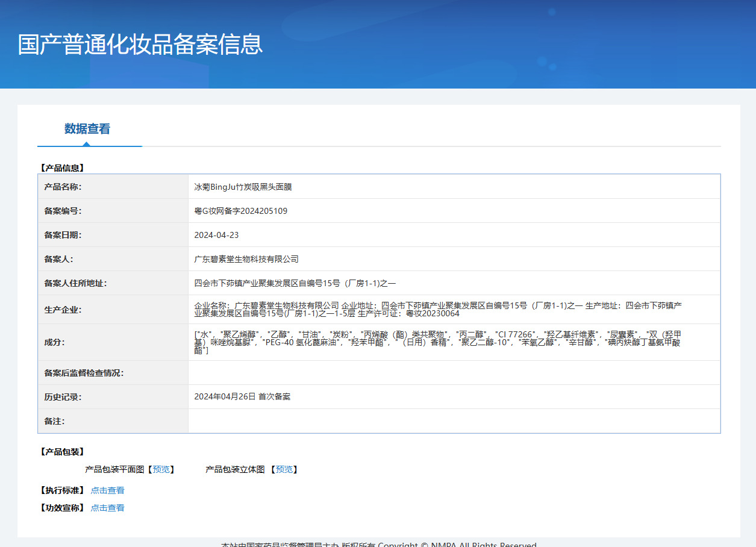Click the 备案后监督检查情况 row label

tap(84, 373)
